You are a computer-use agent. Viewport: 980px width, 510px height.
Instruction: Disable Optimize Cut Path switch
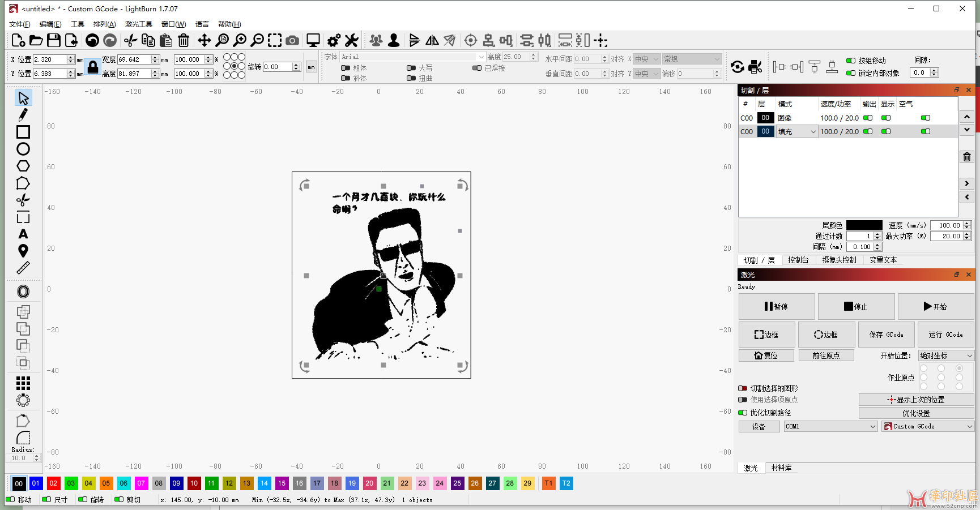click(743, 413)
